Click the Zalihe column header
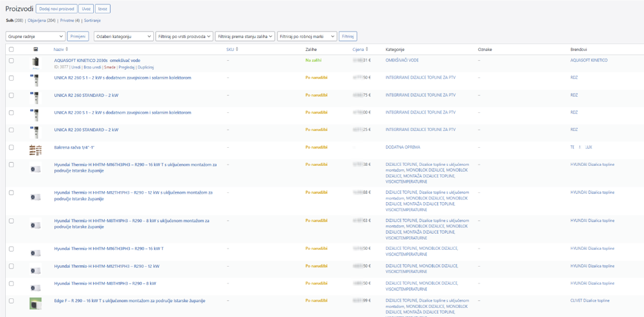644x317 pixels. [x=311, y=49]
